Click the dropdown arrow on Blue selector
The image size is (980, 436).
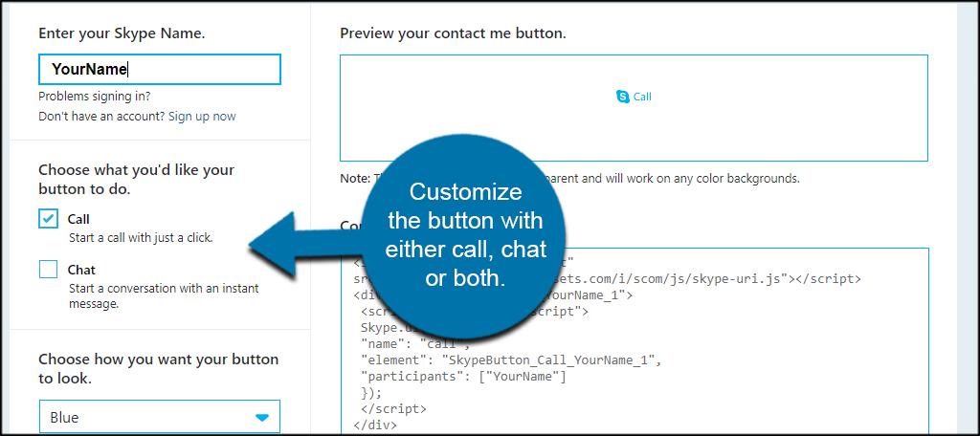[262, 417]
